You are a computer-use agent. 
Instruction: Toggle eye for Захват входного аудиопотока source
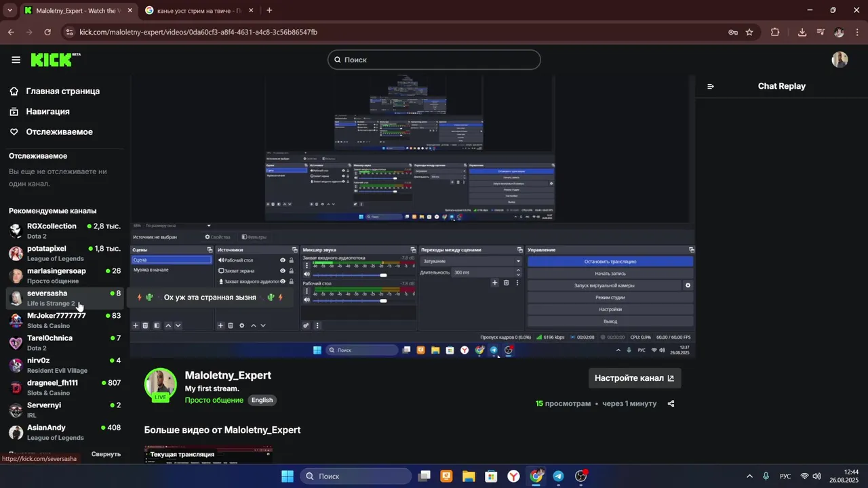click(x=283, y=281)
